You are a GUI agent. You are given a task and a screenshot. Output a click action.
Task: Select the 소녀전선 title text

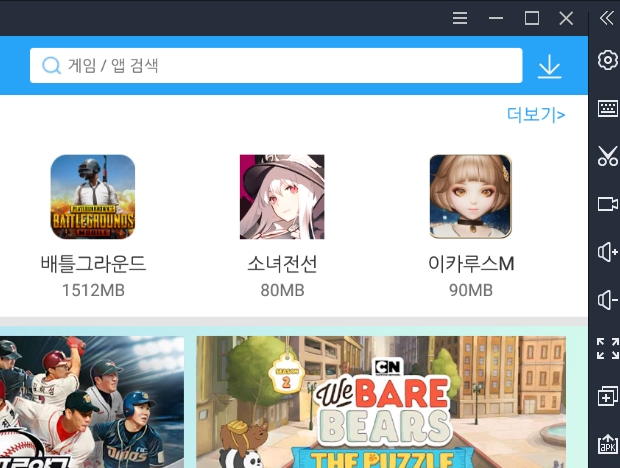pos(282,264)
